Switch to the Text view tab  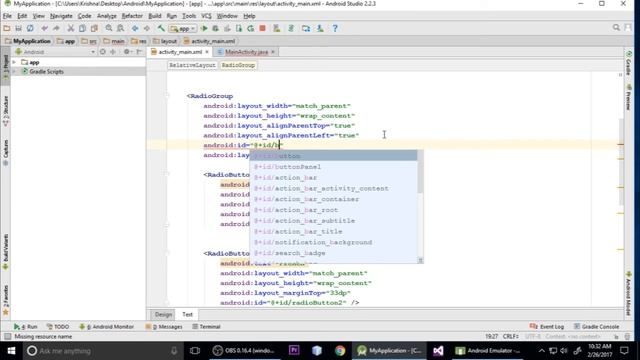coord(187,314)
